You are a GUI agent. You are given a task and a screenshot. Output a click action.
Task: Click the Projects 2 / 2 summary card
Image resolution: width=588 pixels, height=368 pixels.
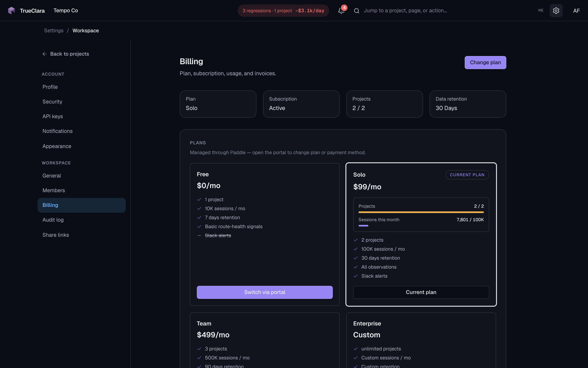pos(384,104)
